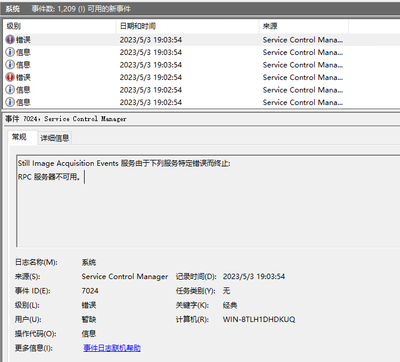Viewport: 400px width, 362px height.
Task: Click the info icon in the last event row
Action: point(10,102)
